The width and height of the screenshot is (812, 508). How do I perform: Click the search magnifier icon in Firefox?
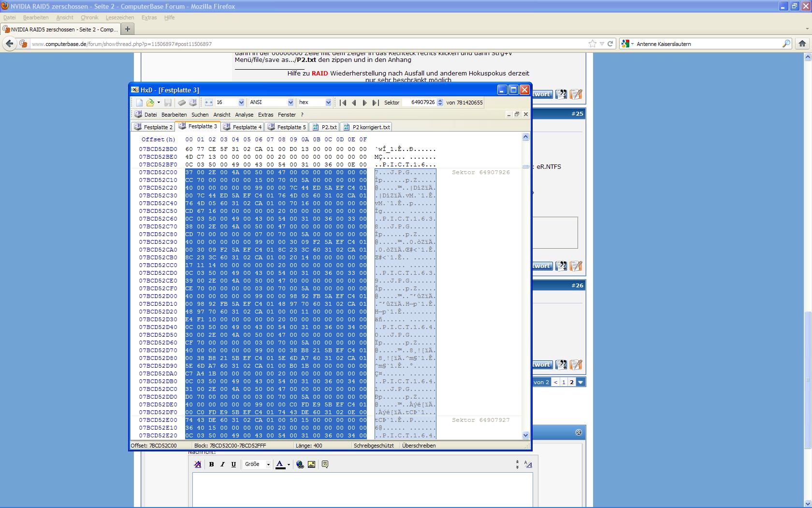pyautogui.click(x=786, y=44)
